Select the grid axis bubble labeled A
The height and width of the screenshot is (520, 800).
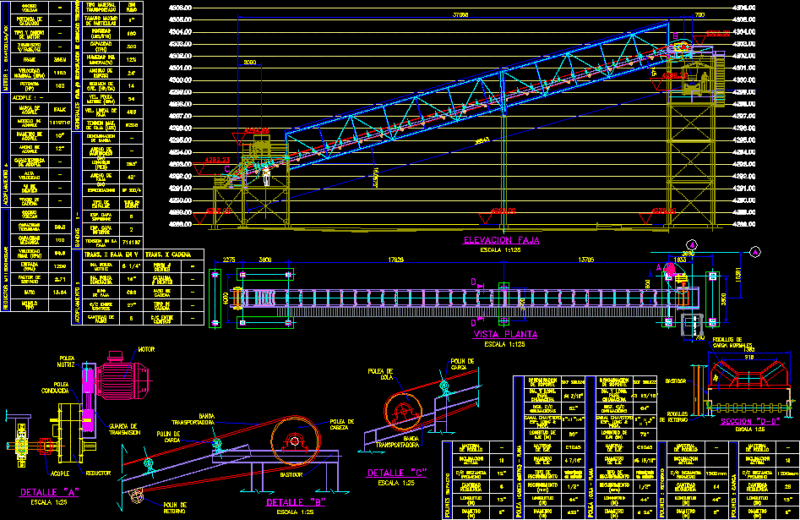coord(755,252)
